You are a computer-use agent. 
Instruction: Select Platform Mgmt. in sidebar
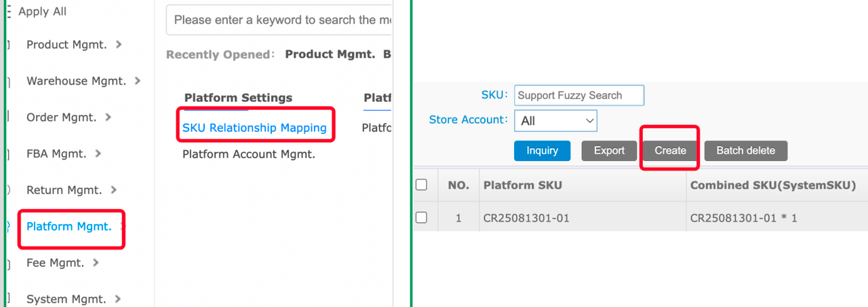pyautogui.click(x=68, y=226)
